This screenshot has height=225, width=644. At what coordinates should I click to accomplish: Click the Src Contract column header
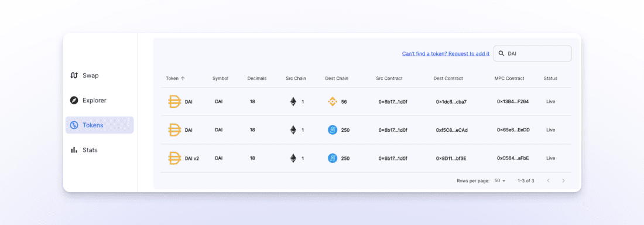pyautogui.click(x=389, y=79)
